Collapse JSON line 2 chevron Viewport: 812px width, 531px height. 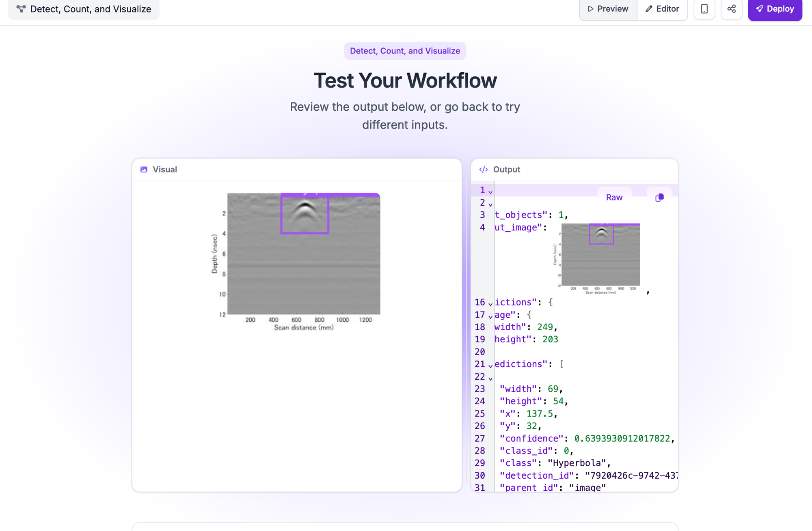point(490,204)
